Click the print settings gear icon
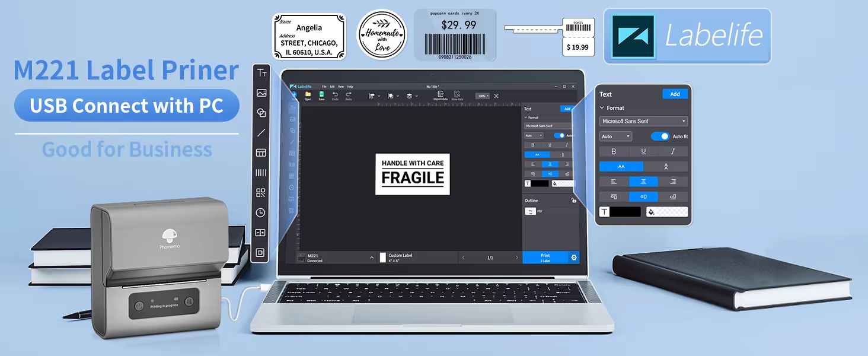Viewport: 868px width, 356px height. [x=573, y=258]
